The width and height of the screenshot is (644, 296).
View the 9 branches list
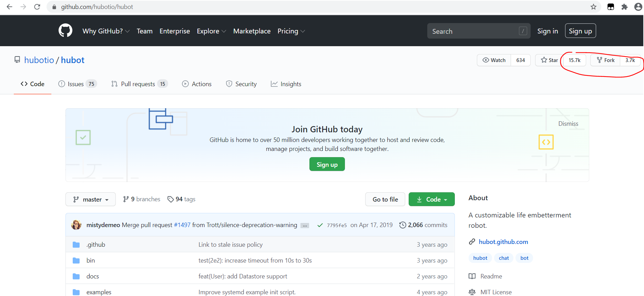(142, 199)
